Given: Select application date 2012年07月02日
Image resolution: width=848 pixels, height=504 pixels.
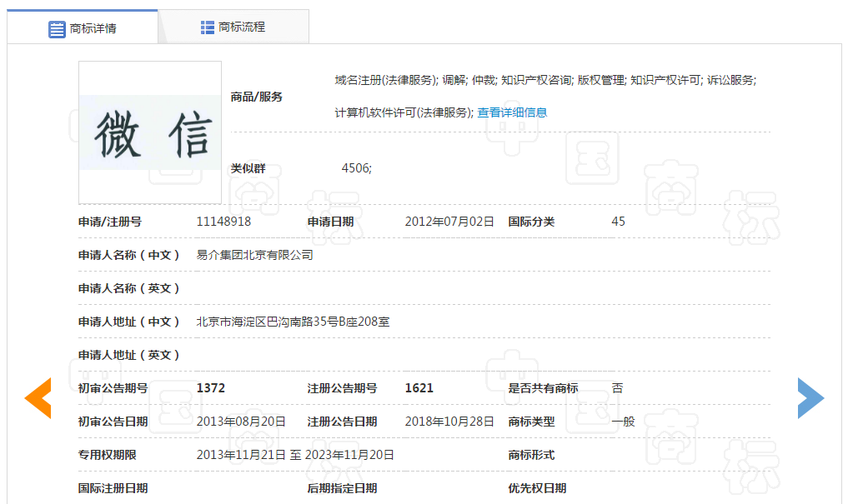Looking at the screenshot, I should pyautogui.click(x=449, y=222).
